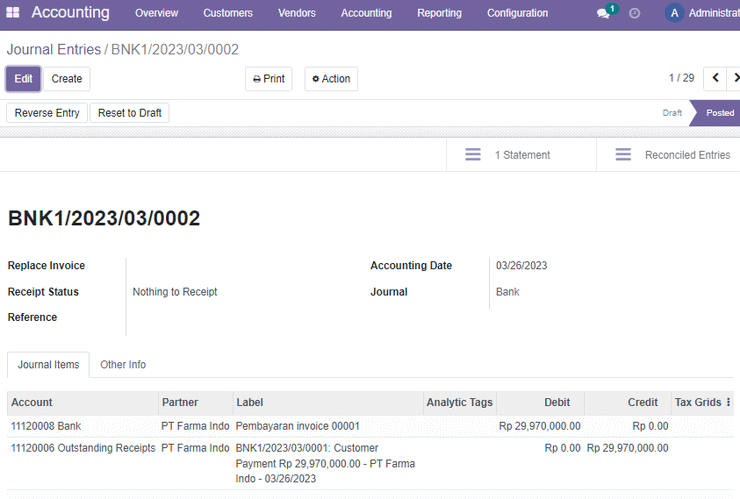Image resolution: width=740 pixels, height=499 pixels.
Task: Click the Edit button
Action: click(23, 79)
